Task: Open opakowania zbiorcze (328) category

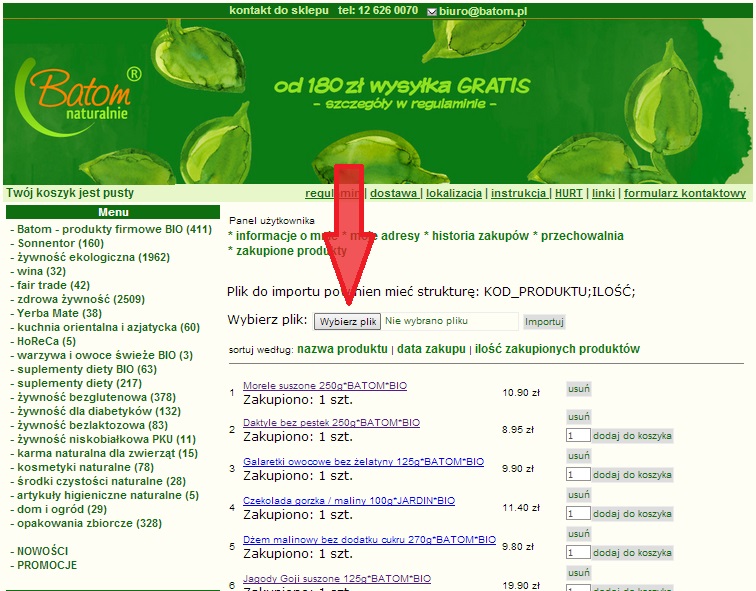Action: (x=89, y=523)
